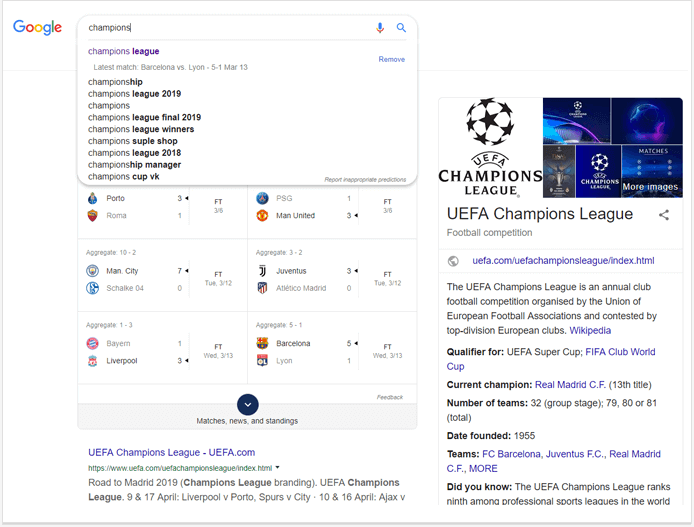The width and height of the screenshot is (694, 527).
Task: Click the globe icon beside uefa.com link
Action: (x=453, y=261)
